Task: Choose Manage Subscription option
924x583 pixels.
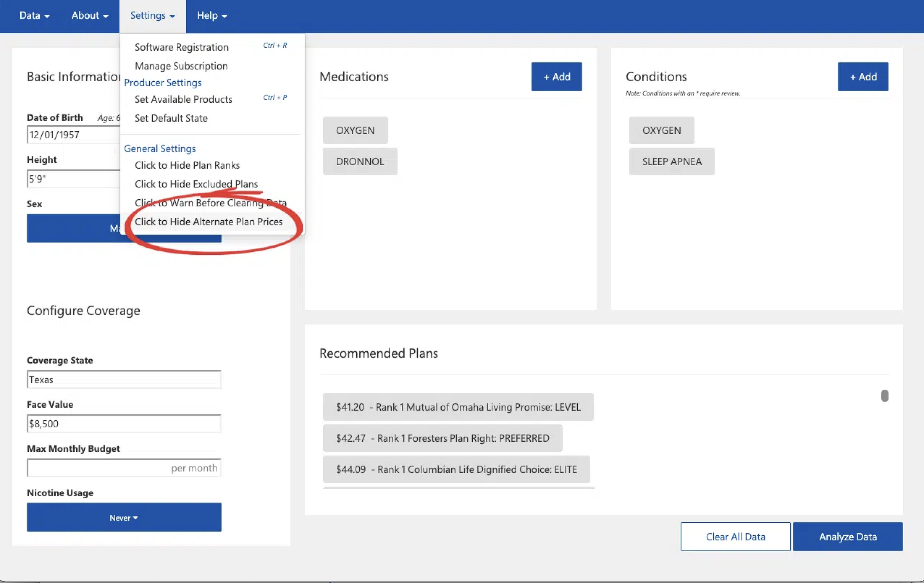Action: [x=181, y=66]
